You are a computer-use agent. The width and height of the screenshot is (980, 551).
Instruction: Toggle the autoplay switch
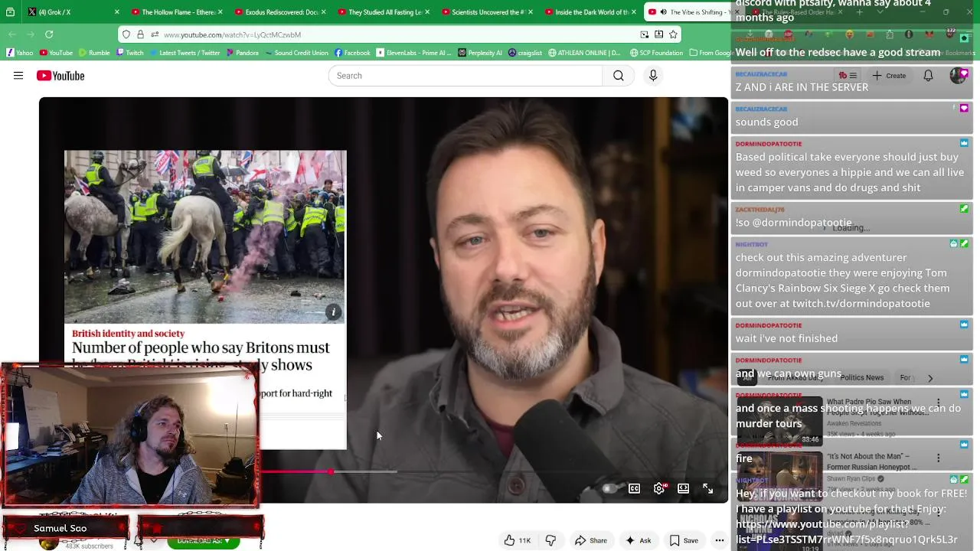pos(608,488)
